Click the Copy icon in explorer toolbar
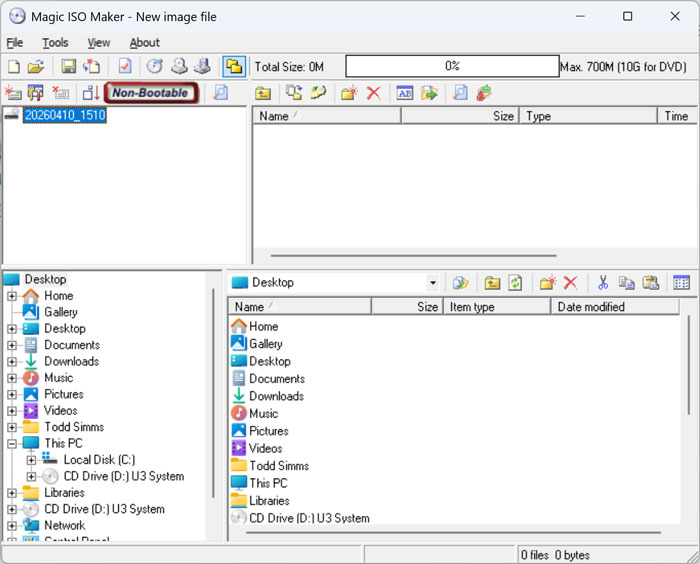The width and height of the screenshot is (700, 564). [627, 283]
